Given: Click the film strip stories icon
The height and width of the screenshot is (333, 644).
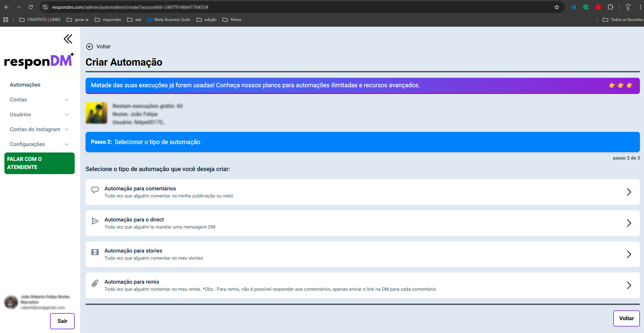Looking at the screenshot, I should [95, 252].
